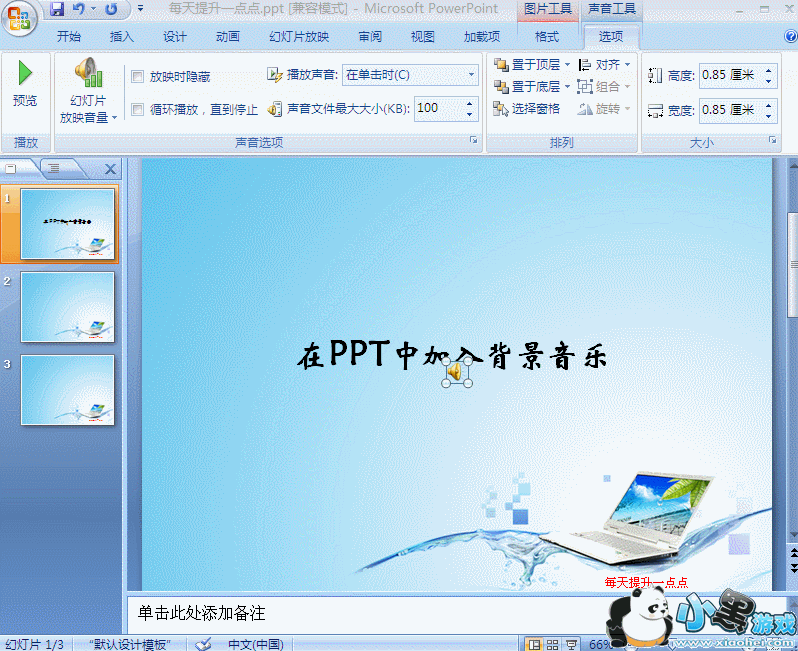Start slide show from status bar icon
798x651 pixels.
[x=572, y=645]
